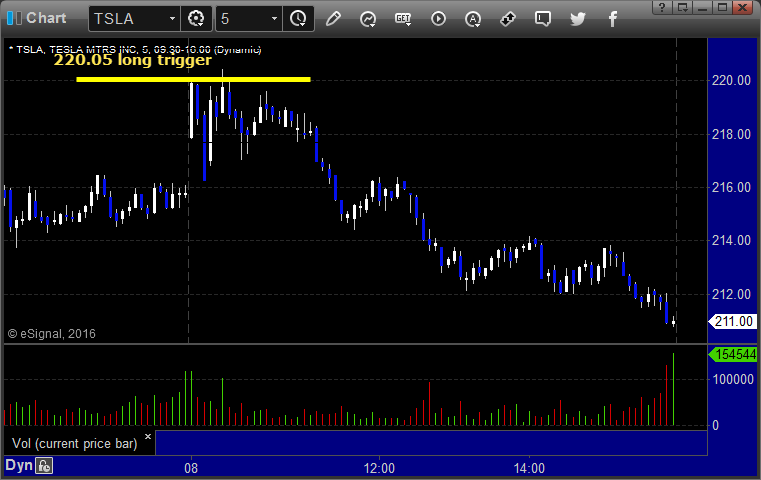Click the 212.00 price axis label
Image resolution: width=761 pixels, height=480 pixels.
click(x=731, y=295)
